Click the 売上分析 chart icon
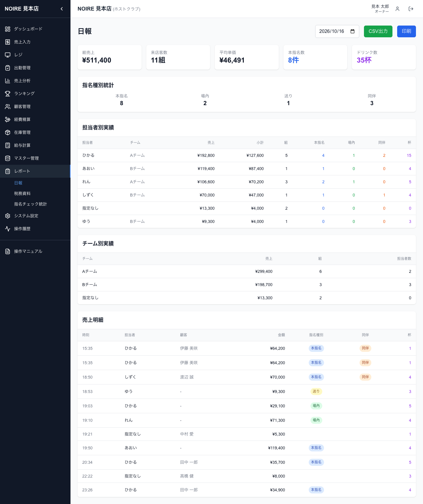 coord(8,81)
